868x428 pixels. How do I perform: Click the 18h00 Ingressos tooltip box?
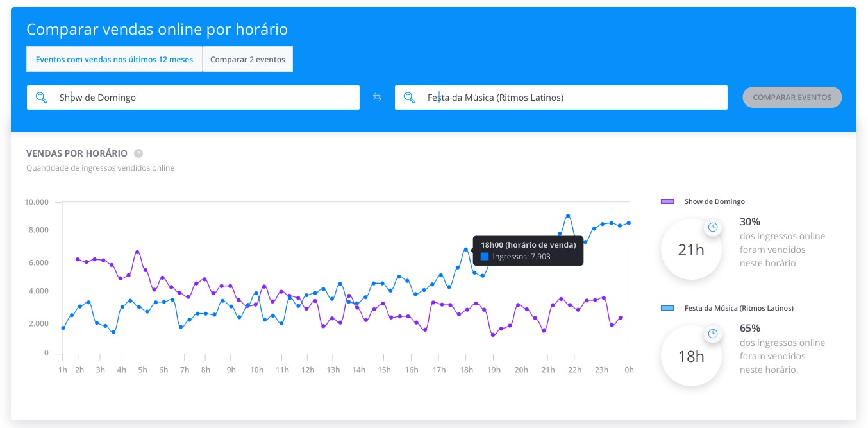tap(528, 250)
